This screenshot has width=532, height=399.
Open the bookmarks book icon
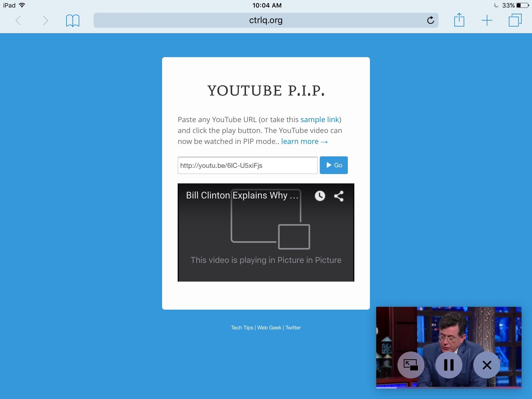[73, 21]
